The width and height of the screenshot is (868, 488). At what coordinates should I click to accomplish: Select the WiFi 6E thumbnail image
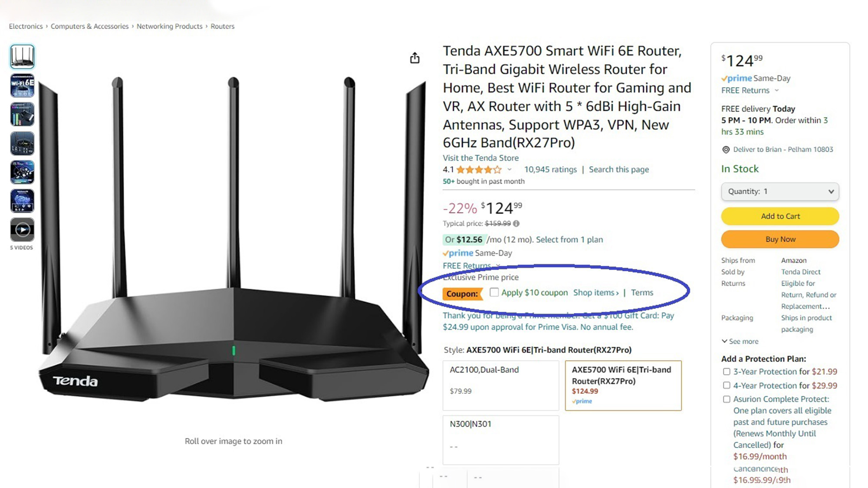pyautogui.click(x=22, y=85)
